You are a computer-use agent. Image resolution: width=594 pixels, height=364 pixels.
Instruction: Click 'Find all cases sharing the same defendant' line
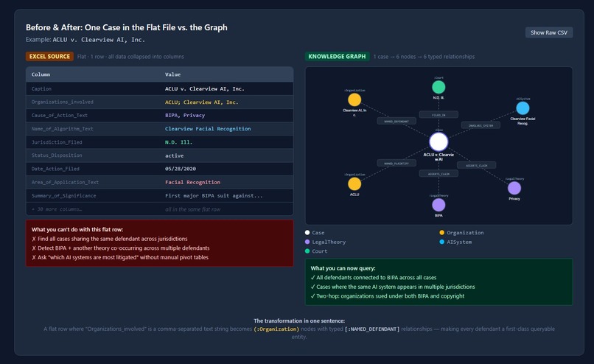coord(110,239)
